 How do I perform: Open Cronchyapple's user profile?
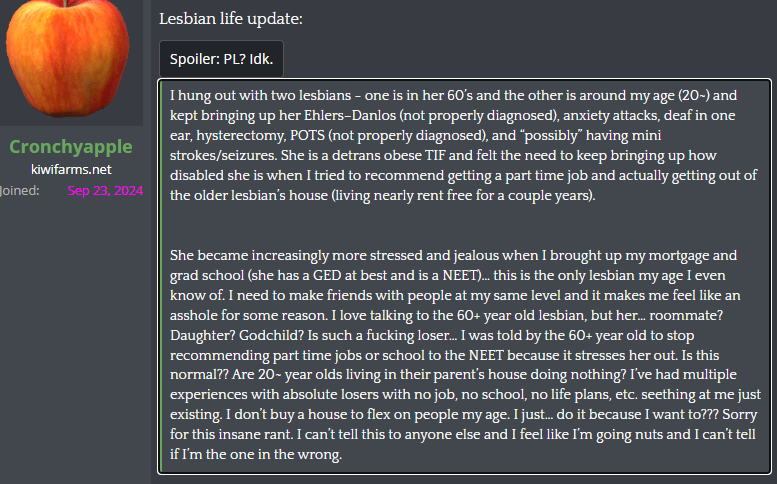pyautogui.click(x=71, y=147)
